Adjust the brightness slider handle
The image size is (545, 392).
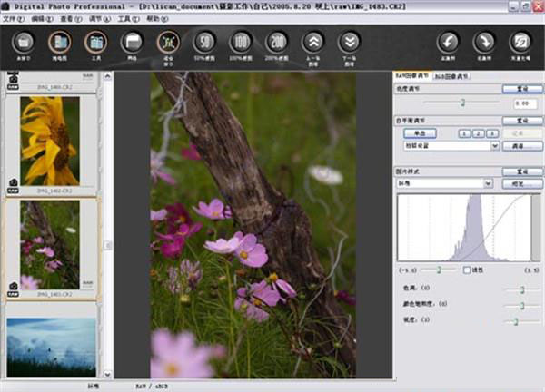[x=462, y=103]
